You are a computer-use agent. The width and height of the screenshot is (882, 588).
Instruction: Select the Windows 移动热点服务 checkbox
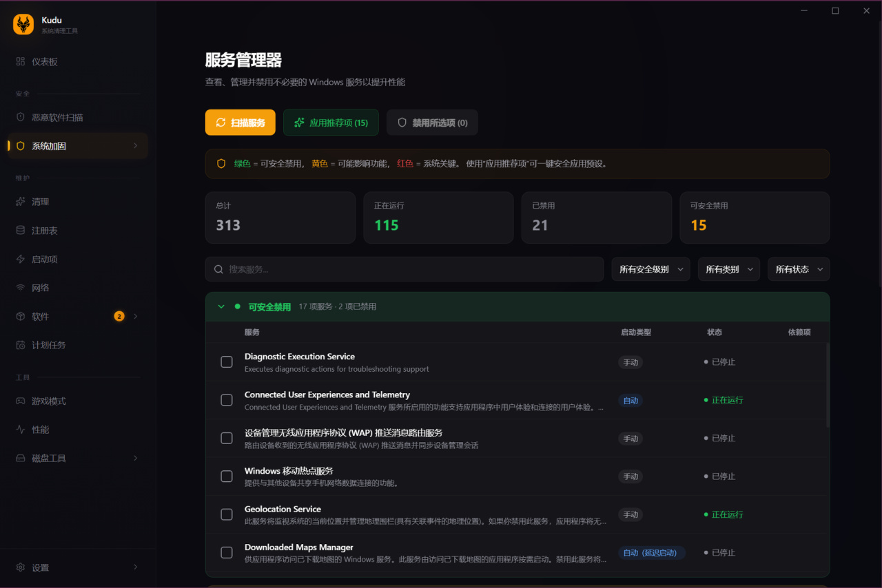tap(227, 476)
